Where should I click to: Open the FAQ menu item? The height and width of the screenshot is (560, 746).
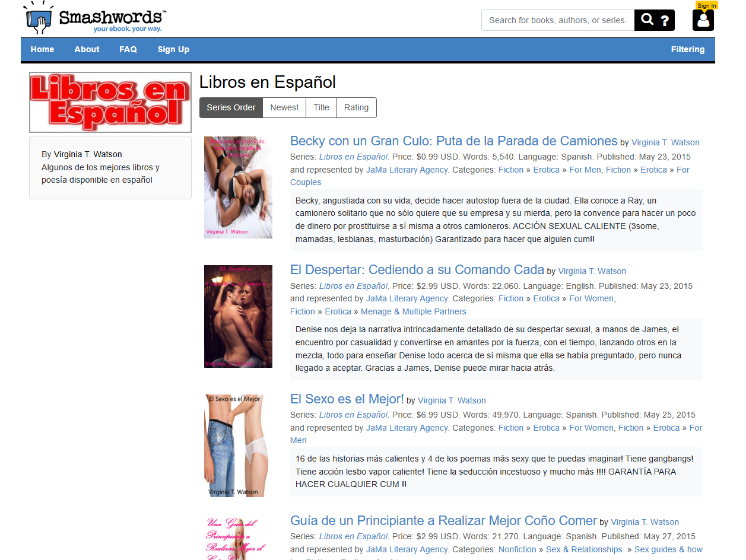[128, 49]
